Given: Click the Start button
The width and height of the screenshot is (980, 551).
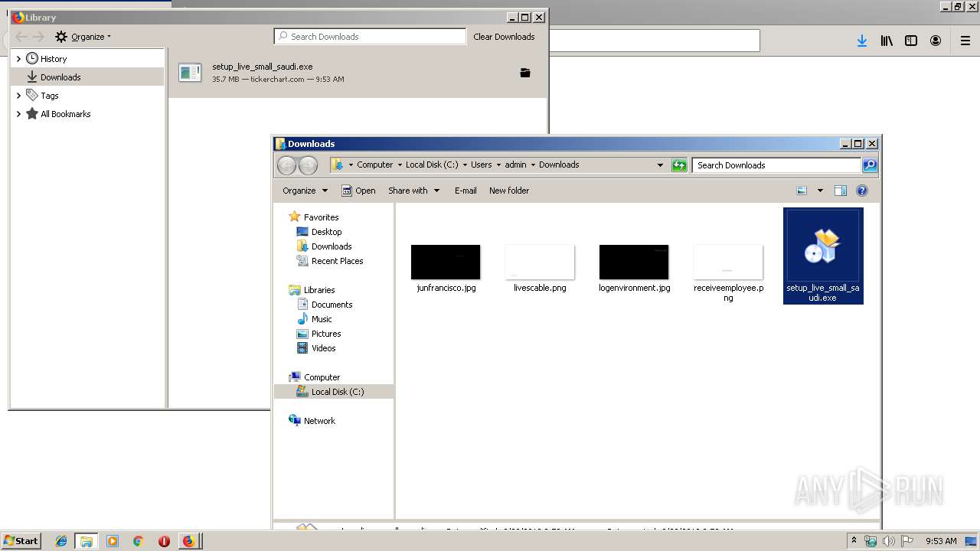Looking at the screenshot, I should 21,541.
